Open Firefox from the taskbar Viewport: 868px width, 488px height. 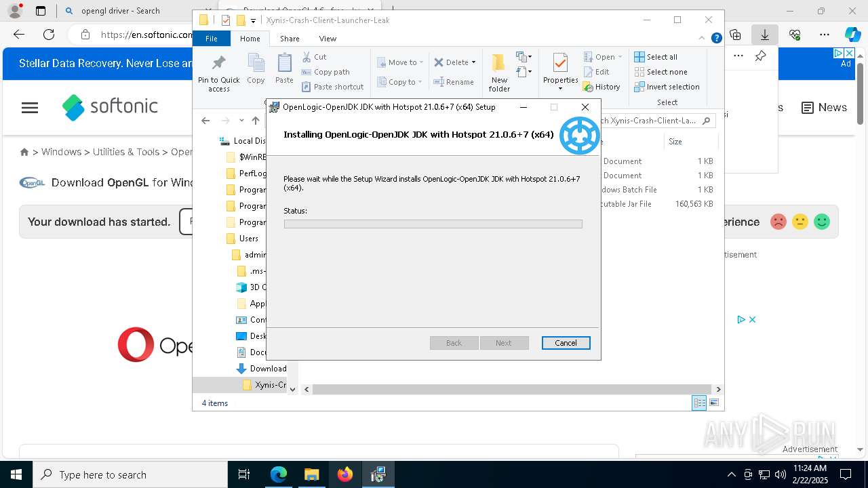345,474
